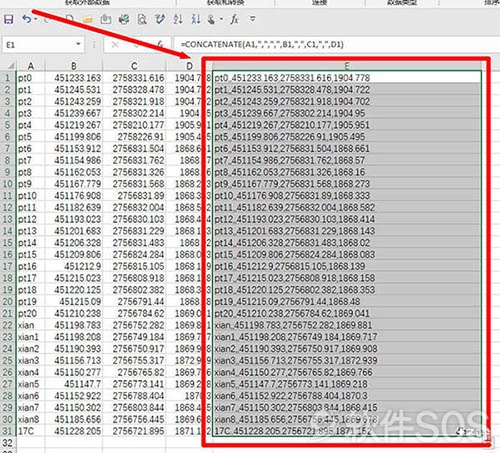This screenshot has height=453, width=500.
Task: Open Customize Quick Access Toolbar dropdown
Action: (x=253, y=19)
